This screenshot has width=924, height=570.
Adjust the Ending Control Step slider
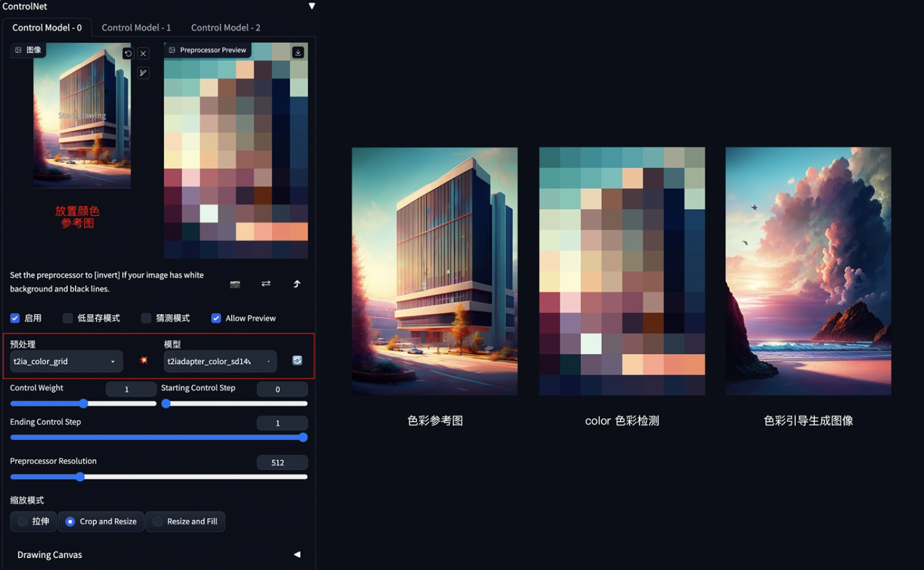pos(159,437)
